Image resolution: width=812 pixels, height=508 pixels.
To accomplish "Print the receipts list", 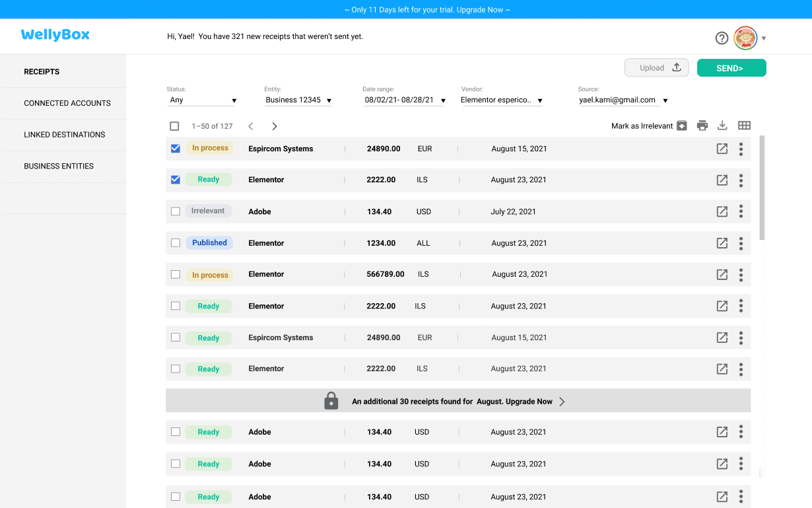I will (x=702, y=126).
